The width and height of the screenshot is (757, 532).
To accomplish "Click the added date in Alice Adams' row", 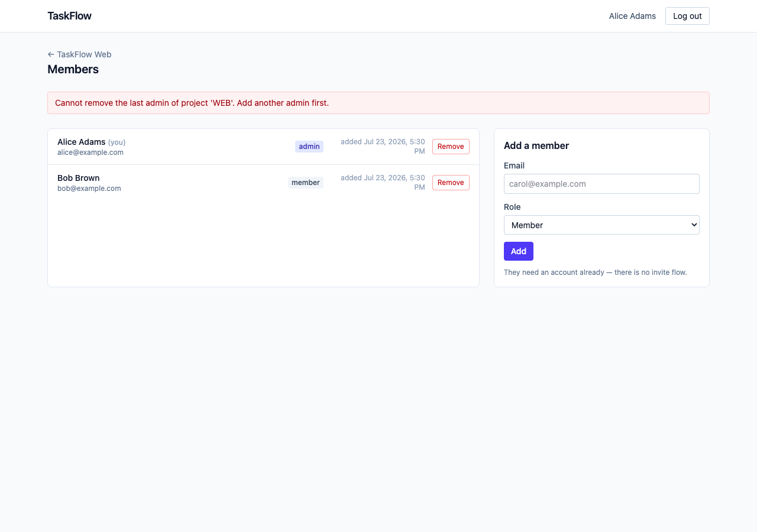I will point(383,147).
